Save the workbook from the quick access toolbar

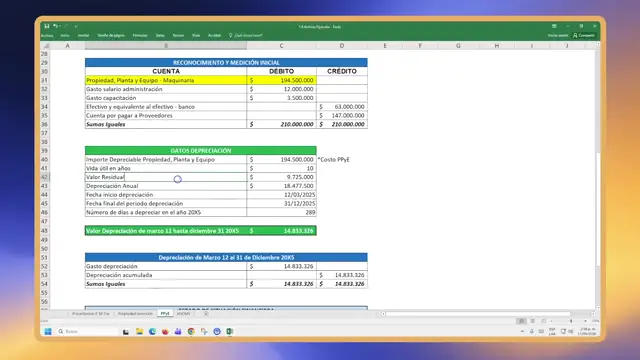coord(47,26)
